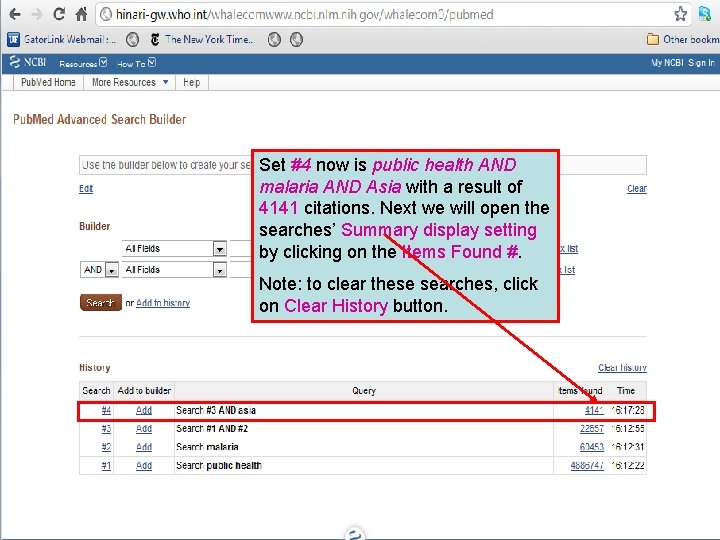The image size is (720, 540).
Task: Click the browser forward arrow
Action: 37,14
